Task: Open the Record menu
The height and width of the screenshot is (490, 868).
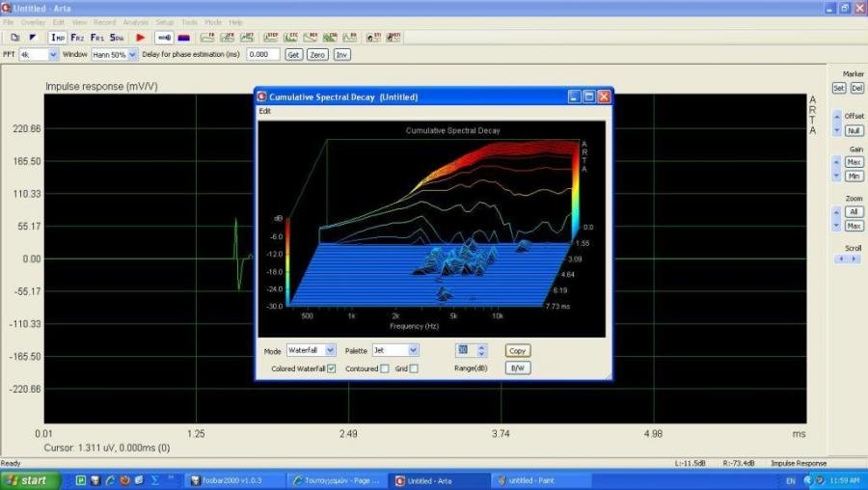Action: [x=104, y=22]
